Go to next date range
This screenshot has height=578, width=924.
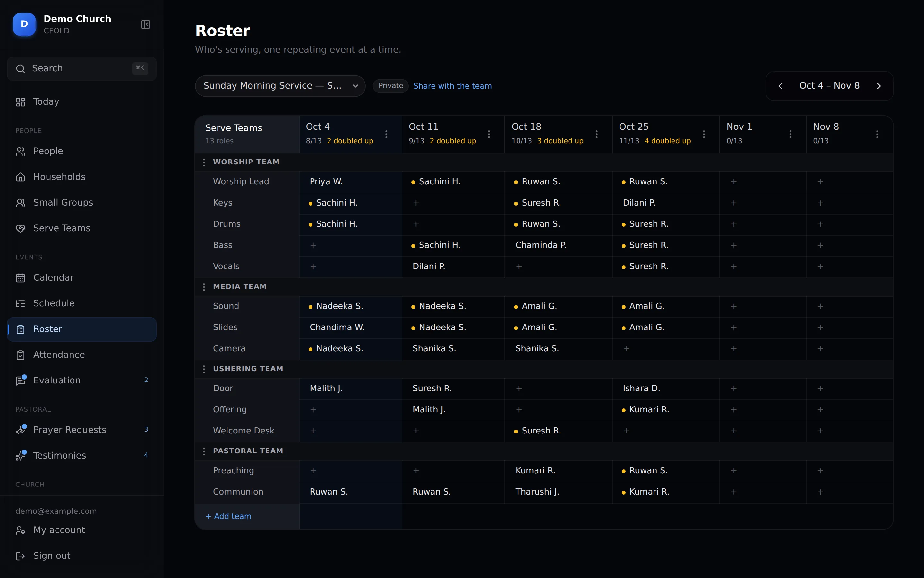click(879, 86)
